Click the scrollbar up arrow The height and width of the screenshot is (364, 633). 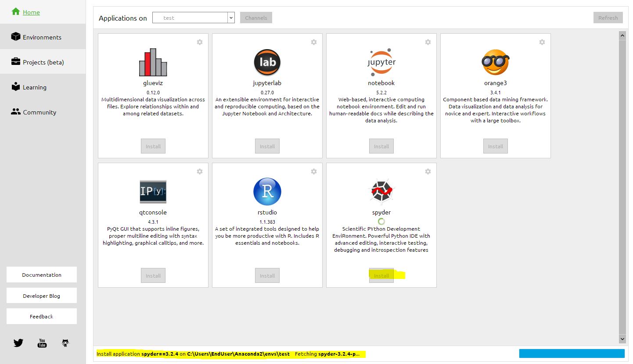coord(622,35)
